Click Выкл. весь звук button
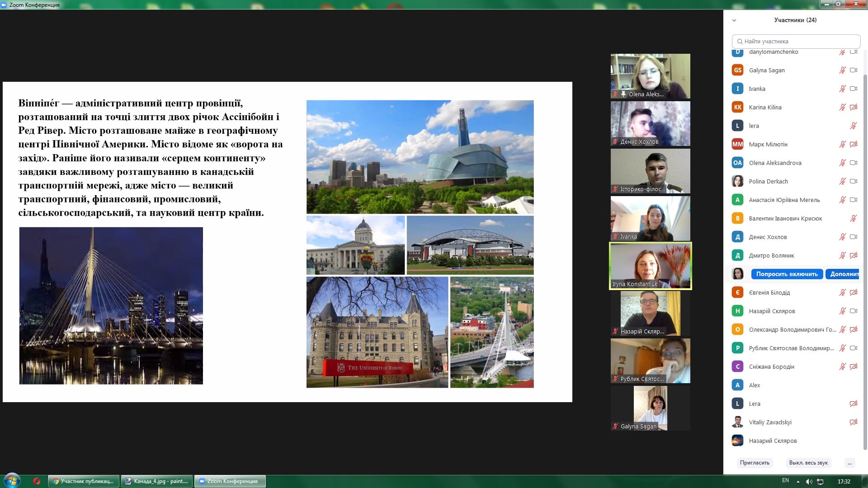This screenshot has height=488, width=868. point(808,463)
